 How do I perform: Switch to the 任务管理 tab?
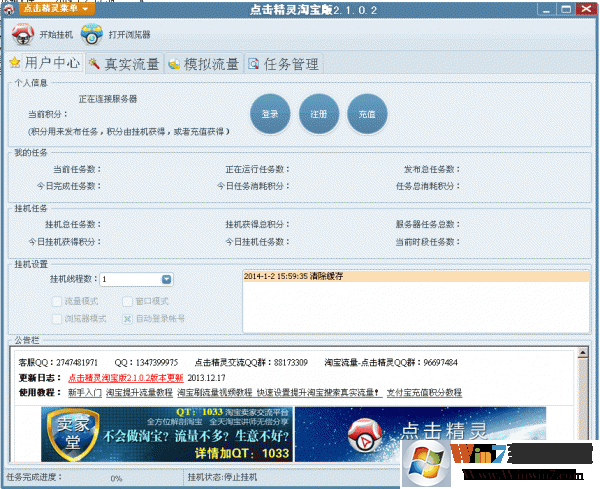click(x=291, y=64)
